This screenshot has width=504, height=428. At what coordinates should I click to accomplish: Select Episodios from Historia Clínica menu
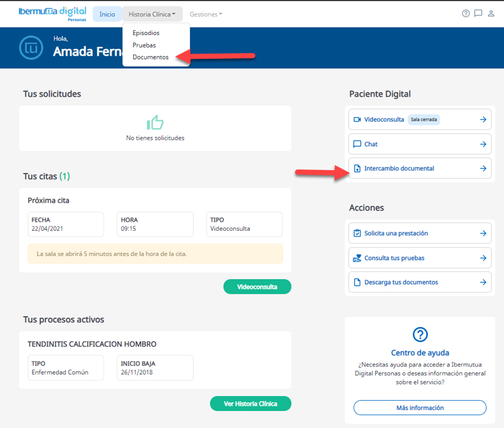[x=146, y=33]
